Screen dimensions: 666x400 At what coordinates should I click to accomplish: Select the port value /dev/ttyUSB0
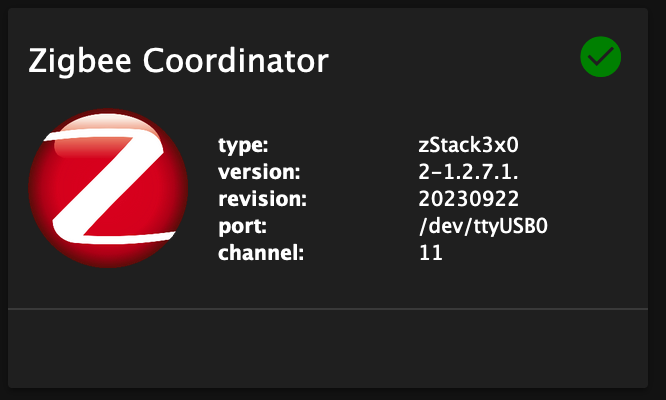pyautogui.click(x=483, y=226)
